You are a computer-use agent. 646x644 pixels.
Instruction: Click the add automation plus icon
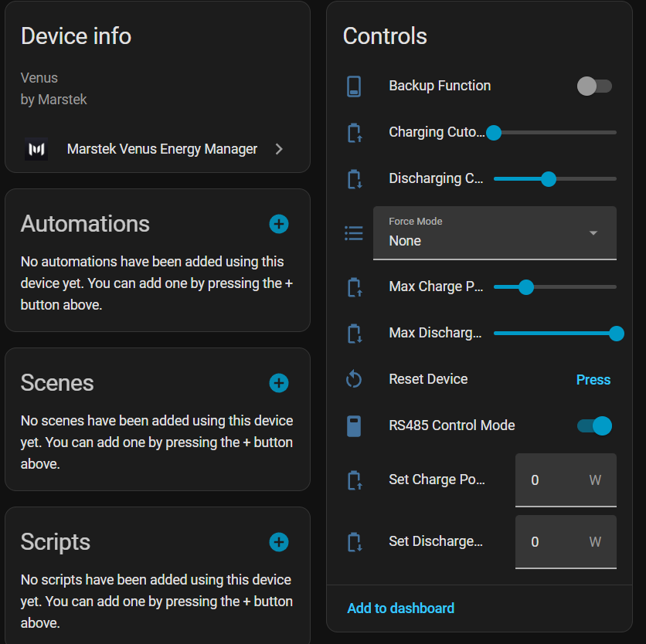click(x=279, y=224)
